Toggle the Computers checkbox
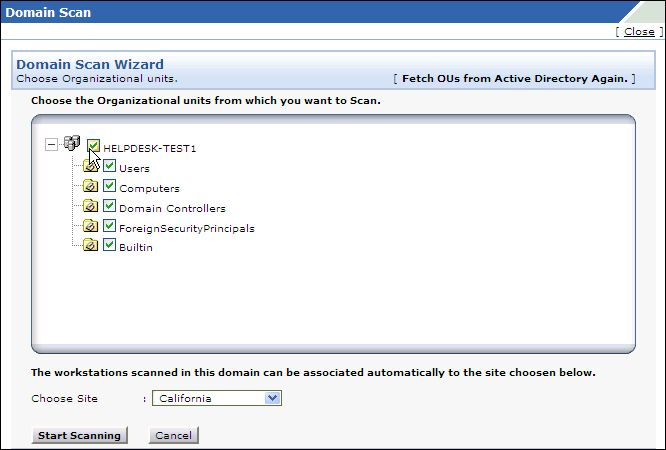 point(110,186)
